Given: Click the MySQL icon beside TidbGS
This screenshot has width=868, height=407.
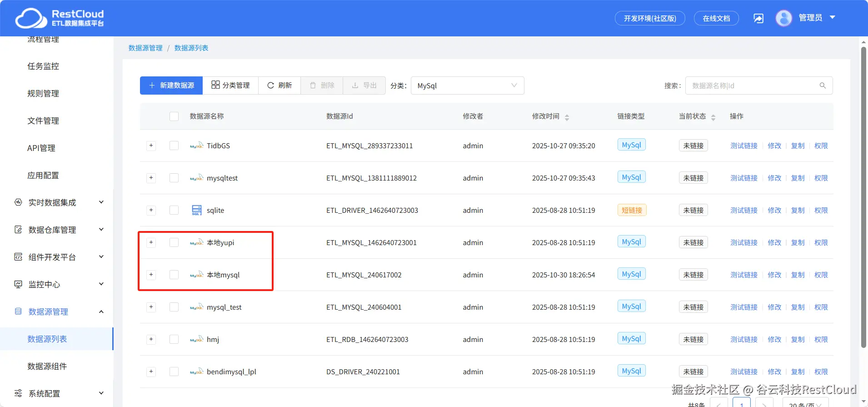Looking at the screenshot, I should (x=197, y=146).
